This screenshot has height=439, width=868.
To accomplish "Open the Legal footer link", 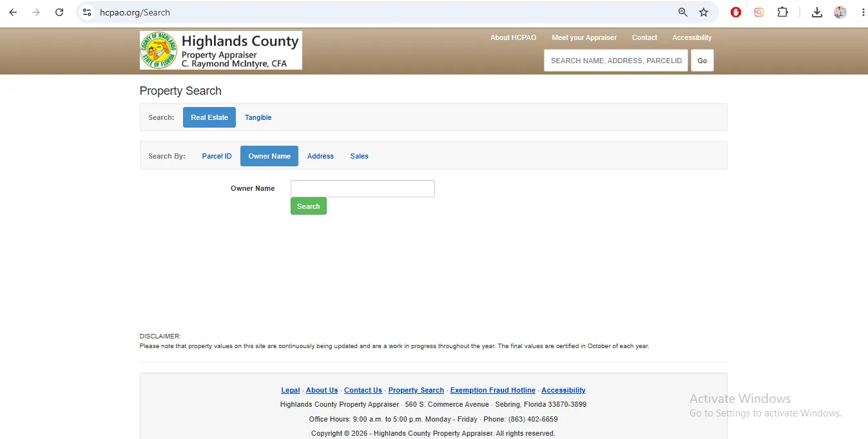I will [291, 390].
